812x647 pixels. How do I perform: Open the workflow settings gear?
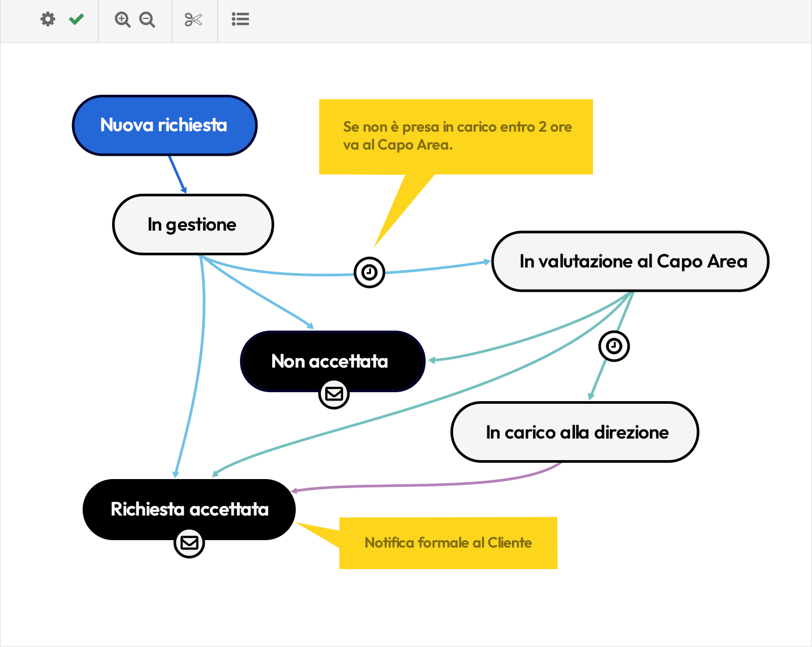[48, 19]
